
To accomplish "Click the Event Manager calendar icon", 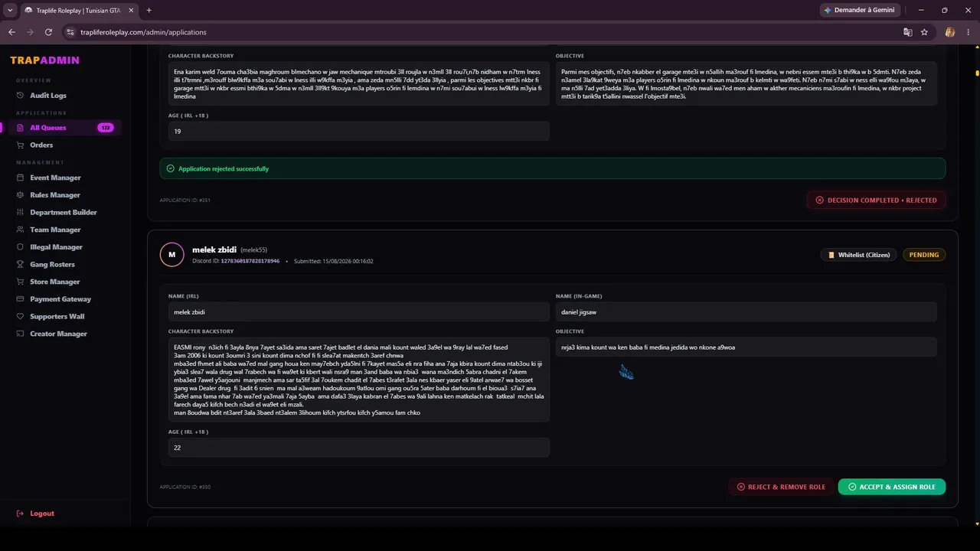I will click(21, 178).
